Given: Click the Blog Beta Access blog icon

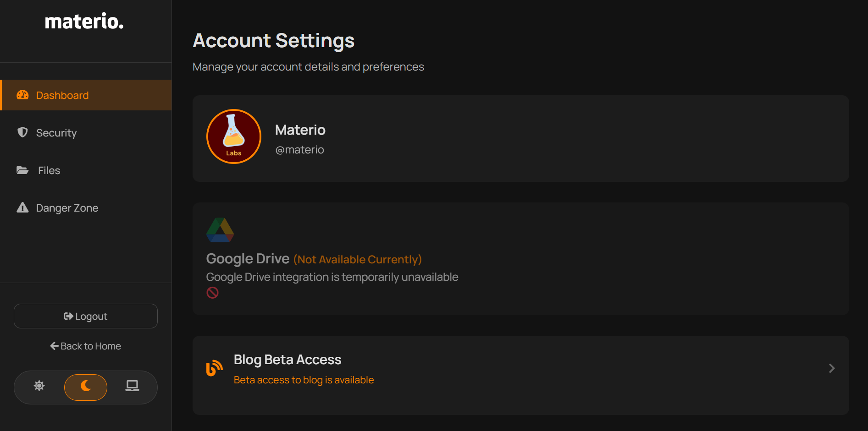Looking at the screenshot, I should point(214,368).
